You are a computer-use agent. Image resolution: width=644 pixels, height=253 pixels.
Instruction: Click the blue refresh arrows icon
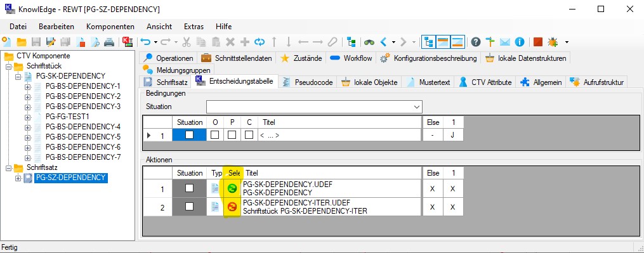tap(259, 41)
